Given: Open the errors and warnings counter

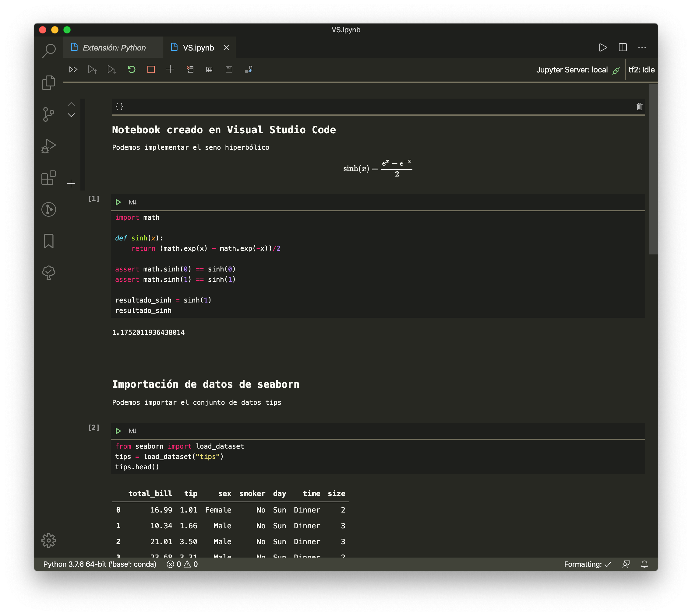Looking at the screenshot, I should click(182, 564).
